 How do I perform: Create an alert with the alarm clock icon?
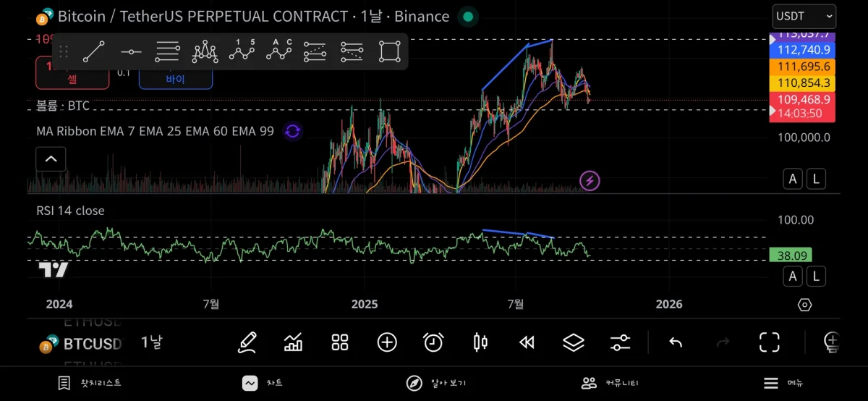[x=433, y=342]
